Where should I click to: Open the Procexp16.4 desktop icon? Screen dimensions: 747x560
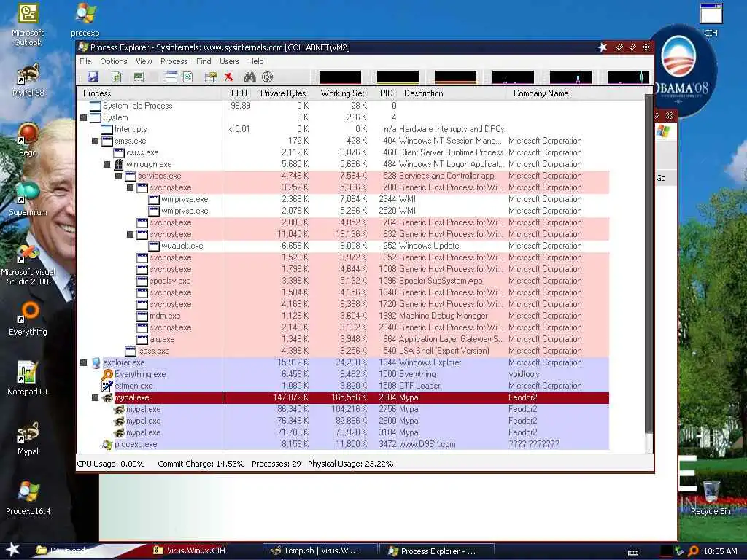click(x=28, y=499)
